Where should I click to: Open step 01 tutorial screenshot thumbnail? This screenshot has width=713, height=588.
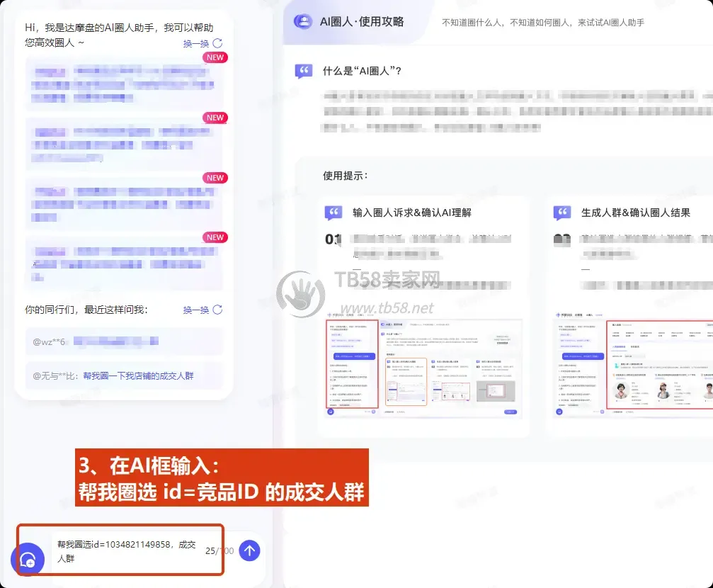click(424, 365)
